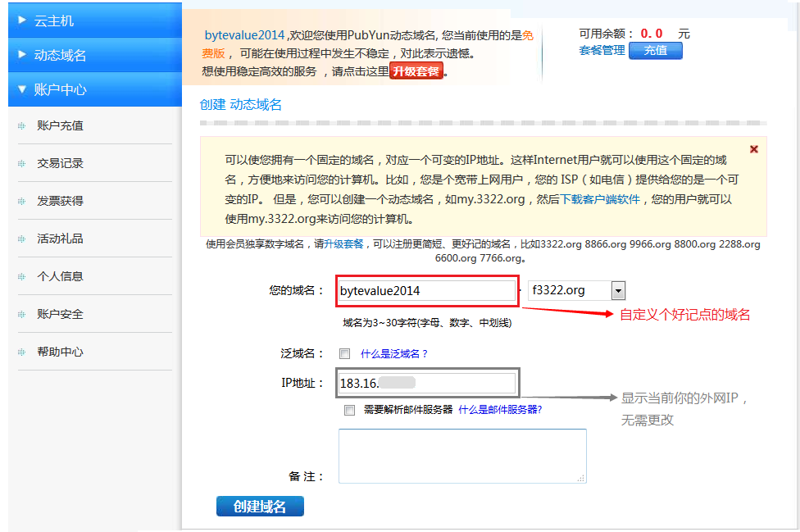Click the red 升级套餐 button
This screenshot has width=800, height=532.
pyautogui.click(x=416, y=71)
